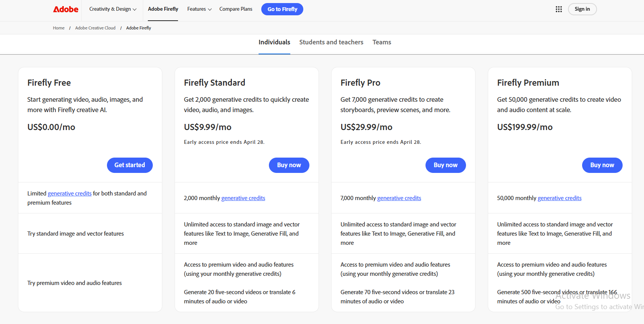This screenshot has width=644, height=324.
Task: Click the Adobe logo
Action: tap(66, 9)
